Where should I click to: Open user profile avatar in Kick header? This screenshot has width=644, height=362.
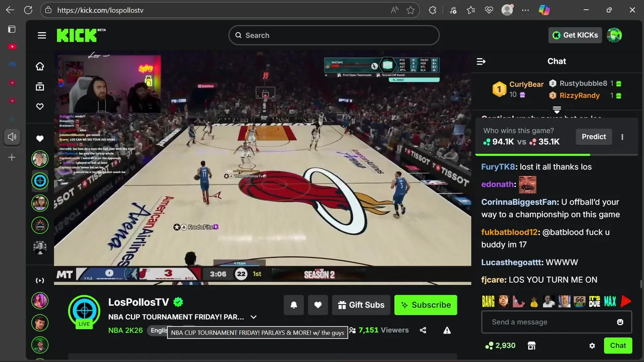click(x=614, y=35)
